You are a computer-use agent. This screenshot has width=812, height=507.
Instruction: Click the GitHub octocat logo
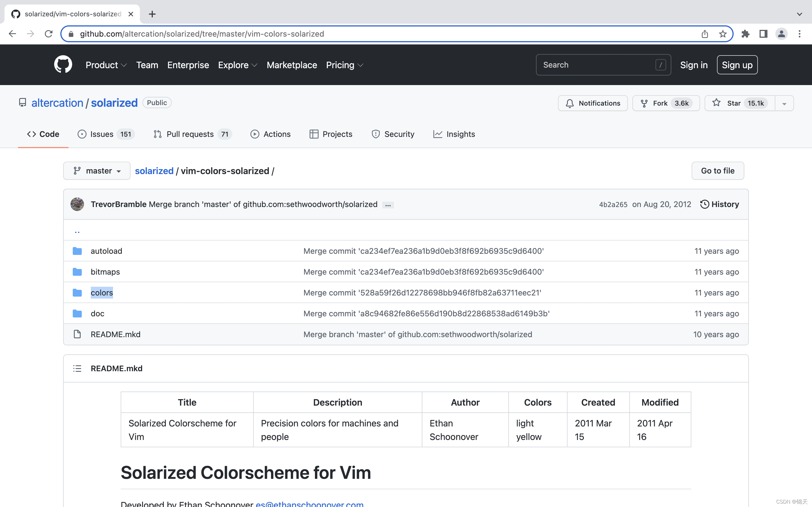click(x=63, y=65)
